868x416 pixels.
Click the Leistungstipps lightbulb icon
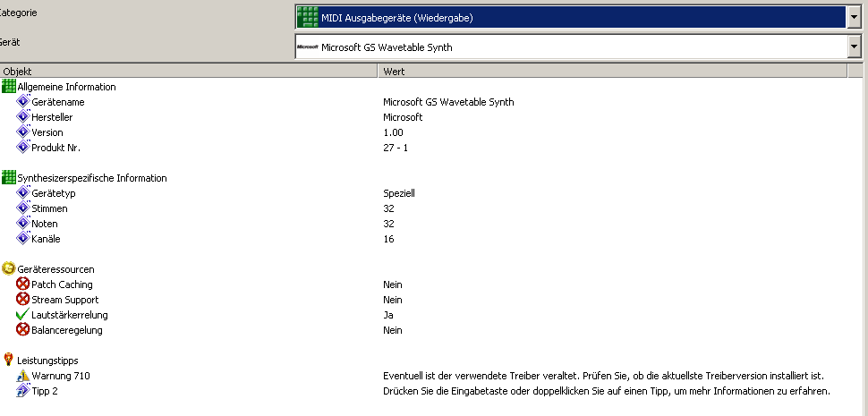coord(9,360)
